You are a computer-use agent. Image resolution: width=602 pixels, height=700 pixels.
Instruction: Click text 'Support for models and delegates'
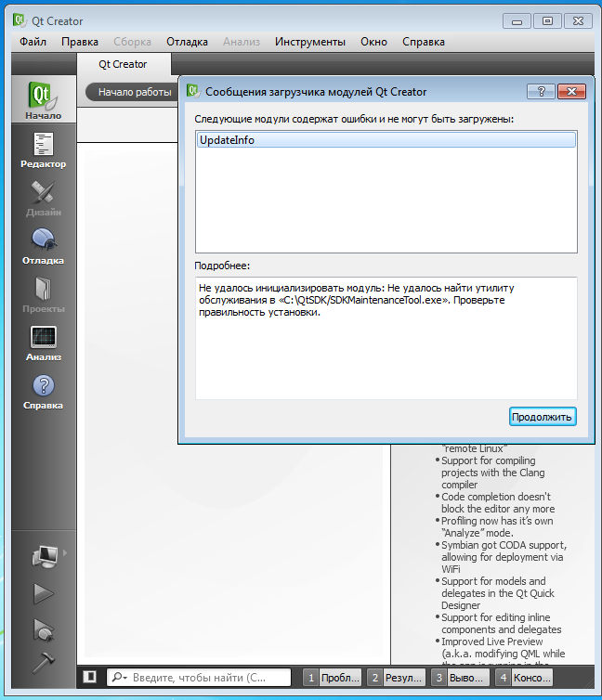[x=493, y=587]
